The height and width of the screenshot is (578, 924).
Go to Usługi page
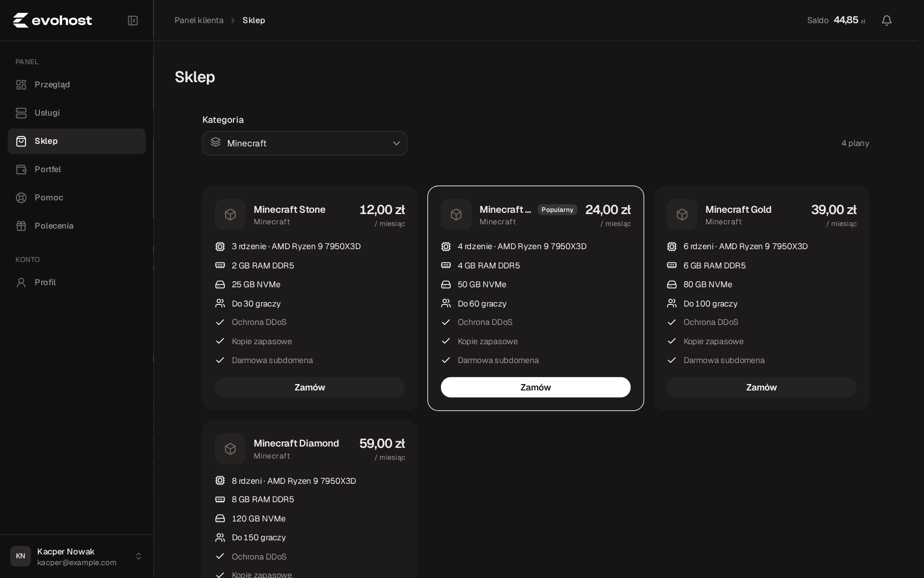tap(77, 113)
